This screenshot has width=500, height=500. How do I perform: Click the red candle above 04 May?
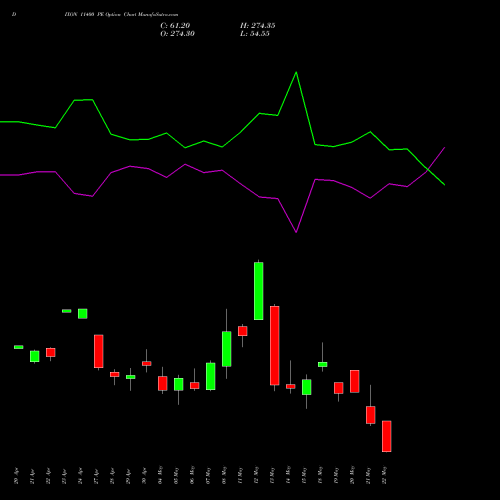click(x=163, y=383)
